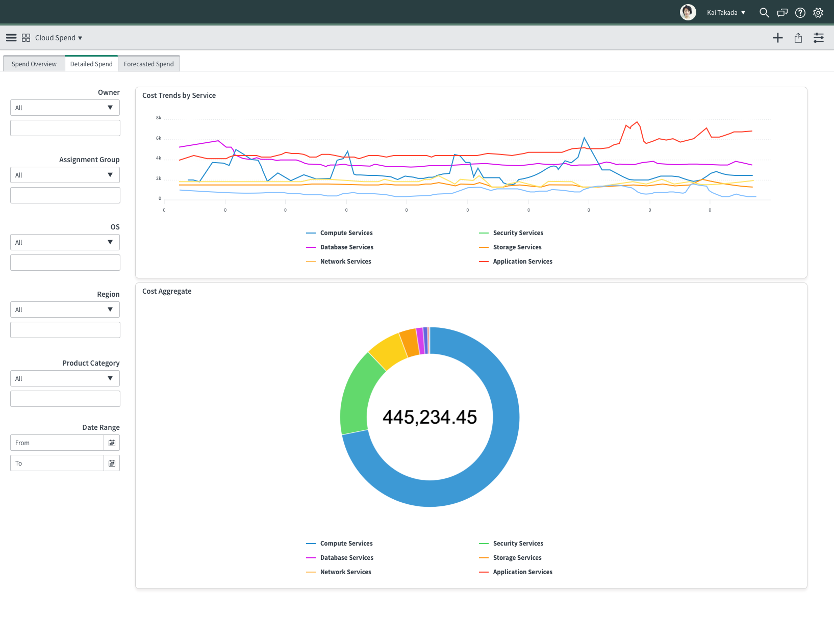Click the dashboard grid icon beside Cloud Spend
The height and width of the screenshot is (644, 834).
click(x=26, y=38)
